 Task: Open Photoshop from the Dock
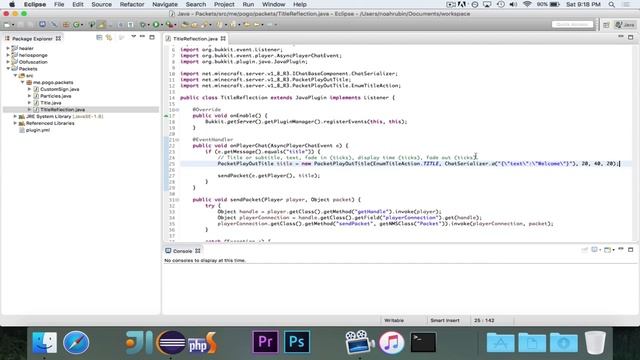click(297, 342)
